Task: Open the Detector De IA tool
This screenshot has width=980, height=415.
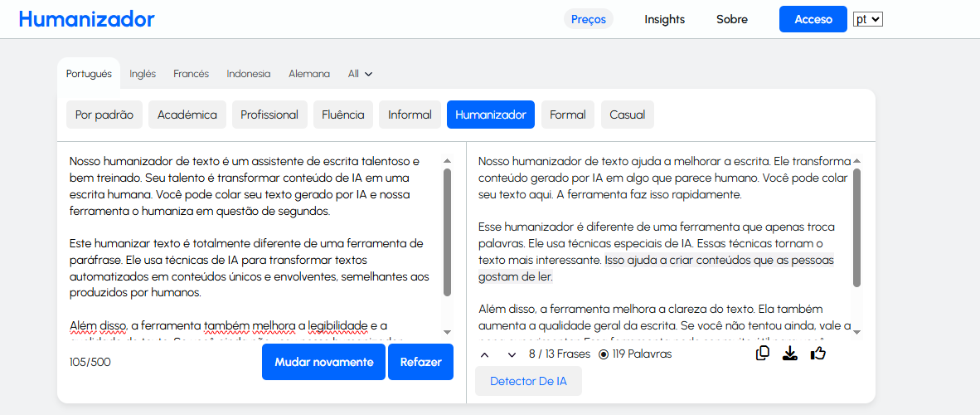Action: tap(528, 381)
